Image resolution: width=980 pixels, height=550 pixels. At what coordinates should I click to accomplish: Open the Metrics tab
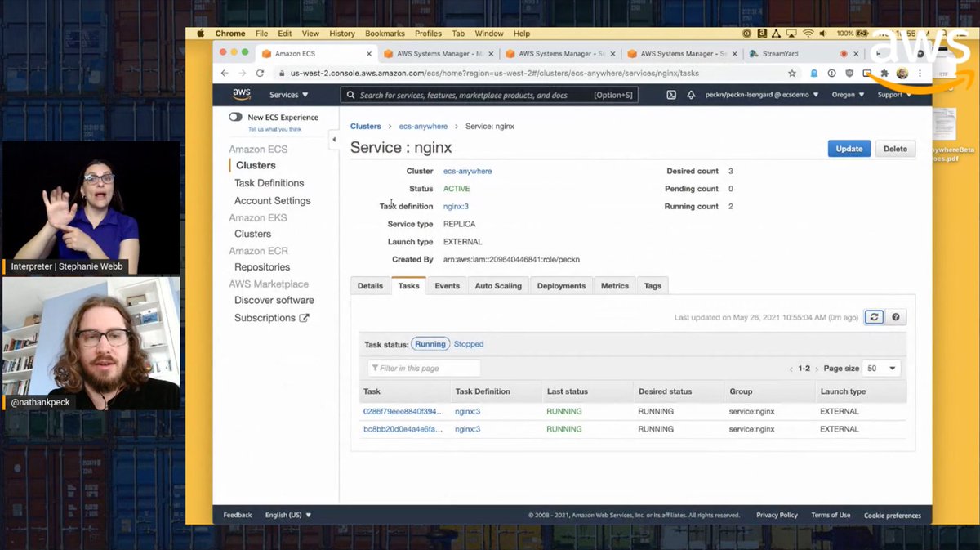point(615,286)
